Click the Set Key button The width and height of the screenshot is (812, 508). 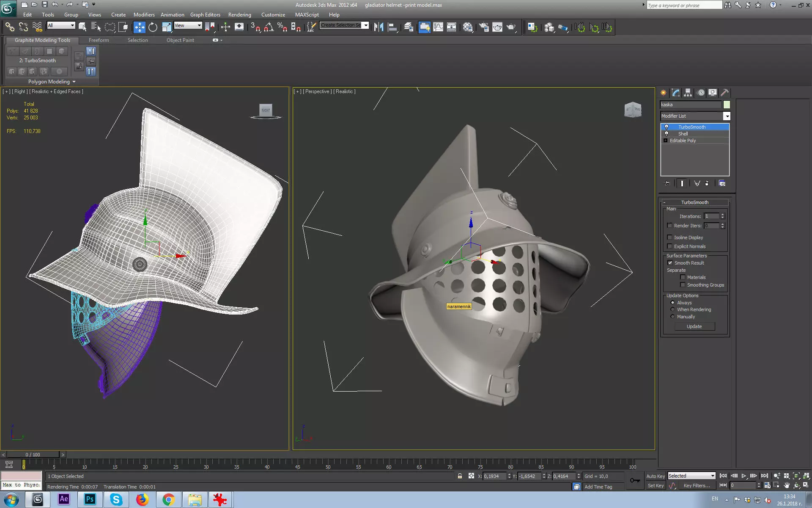656,486
